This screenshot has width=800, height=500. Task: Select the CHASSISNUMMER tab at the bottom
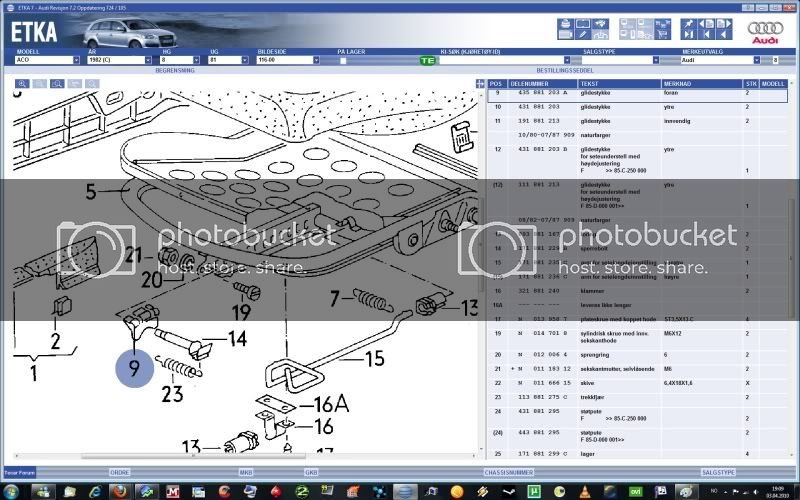(506, 471)
